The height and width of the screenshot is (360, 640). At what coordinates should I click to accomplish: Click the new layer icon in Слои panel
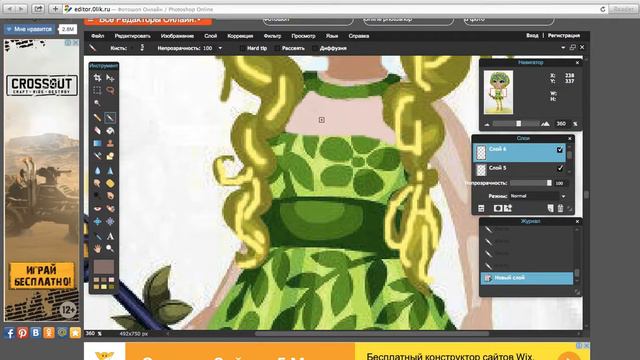pos(550,208)
